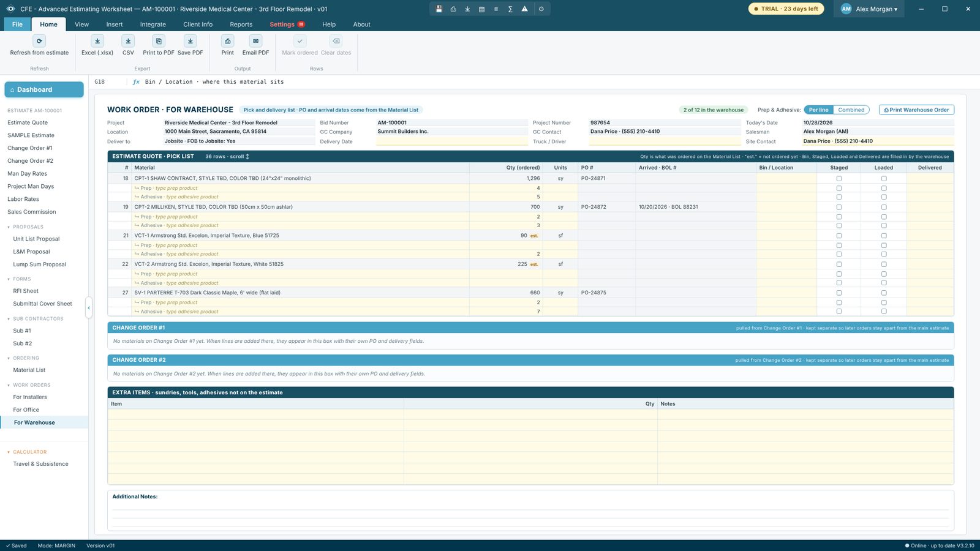Open the Alex Morgan account dropdown

[869, 9]
